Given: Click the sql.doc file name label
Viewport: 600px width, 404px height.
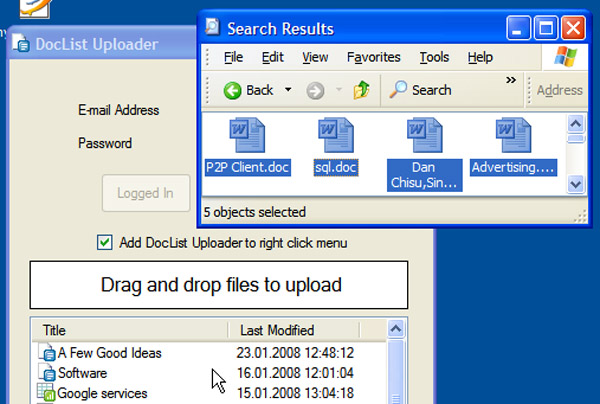Looking at the screenshot, I should tap(336, 168).
